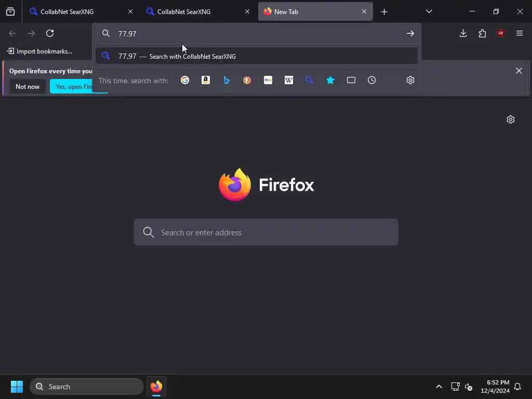This screenshot has height=399, width=532.
Task: Search with CollabNet SearXNG engine icon
Action: pyautogui.click(x=310, y=80)
